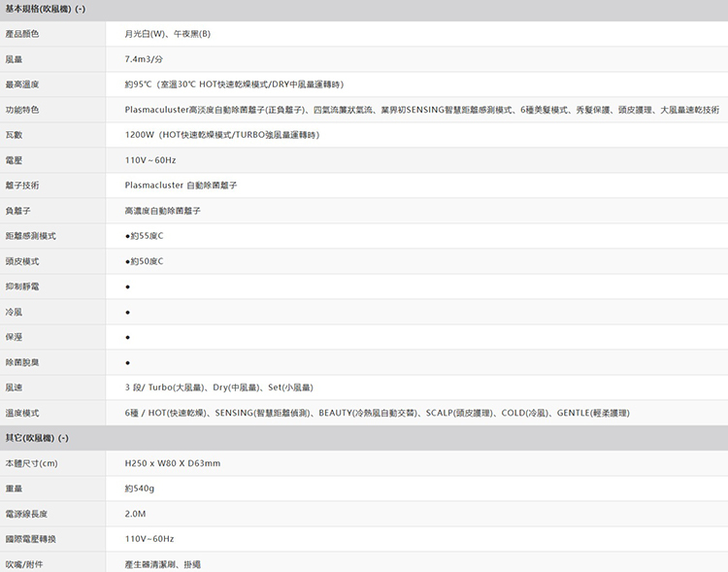
Task: Collapse the 其它(吹風機) section
Action: 65,438
